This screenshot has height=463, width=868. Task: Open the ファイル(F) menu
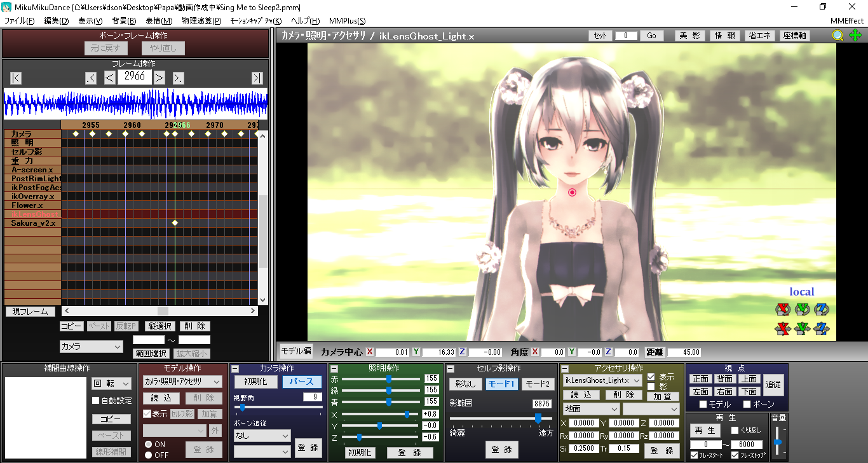pyautogui.click(x=20, y=21)
